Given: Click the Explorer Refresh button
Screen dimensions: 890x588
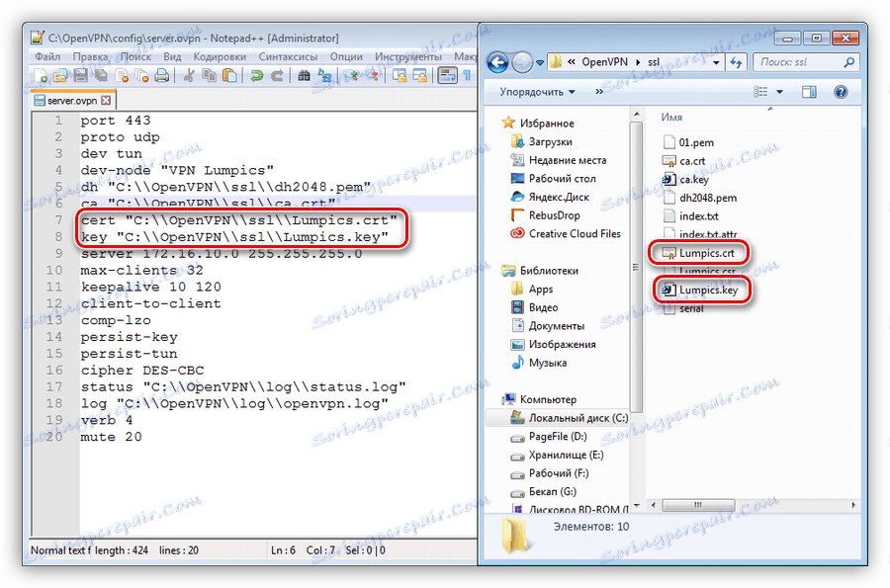Looking at the screenshot, I should point(736,62).
